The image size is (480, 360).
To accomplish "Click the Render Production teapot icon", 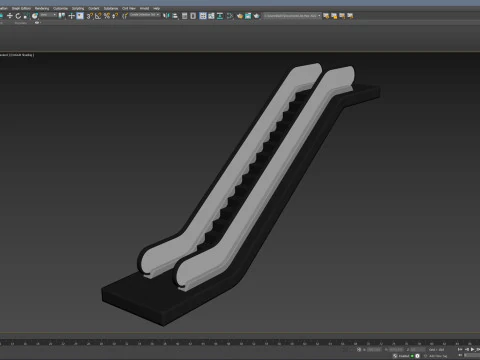I will click(257, 16).
